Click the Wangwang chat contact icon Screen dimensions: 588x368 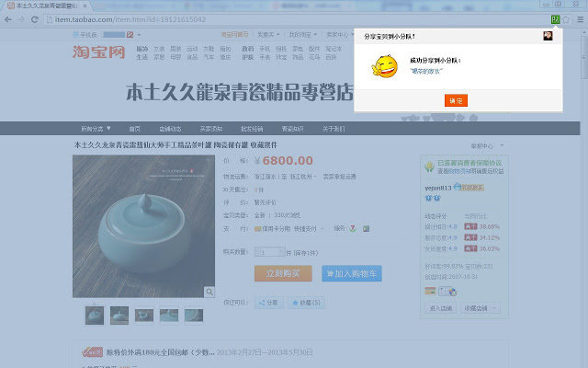(x=469, y=187)
